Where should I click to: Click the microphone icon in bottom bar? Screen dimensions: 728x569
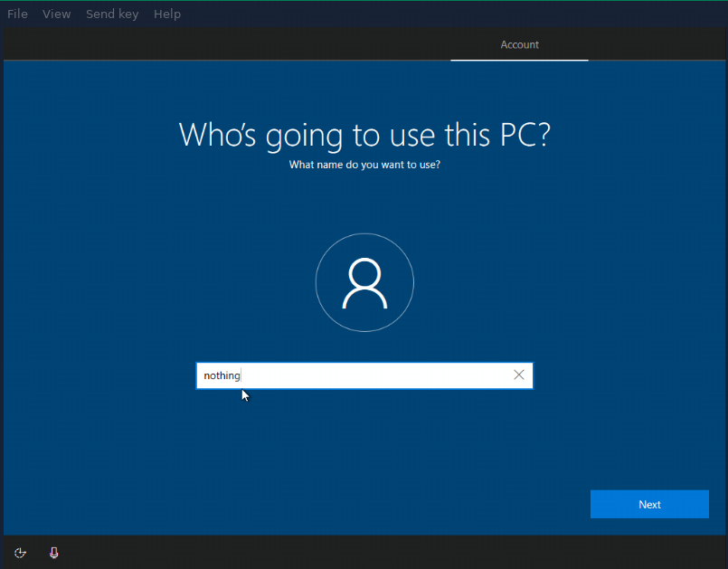[54, 553]
